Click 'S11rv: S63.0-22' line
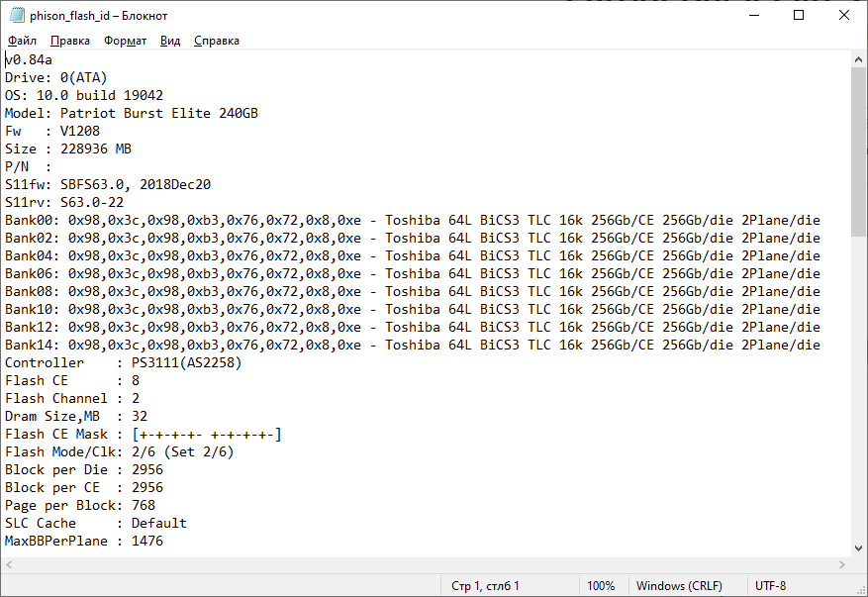The image size is (868, 597). [64, 202]
